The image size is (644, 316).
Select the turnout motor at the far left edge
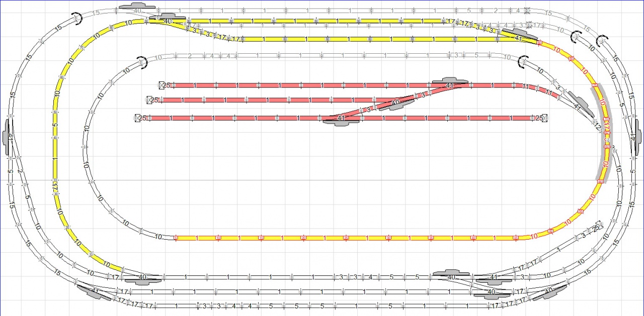7,136
